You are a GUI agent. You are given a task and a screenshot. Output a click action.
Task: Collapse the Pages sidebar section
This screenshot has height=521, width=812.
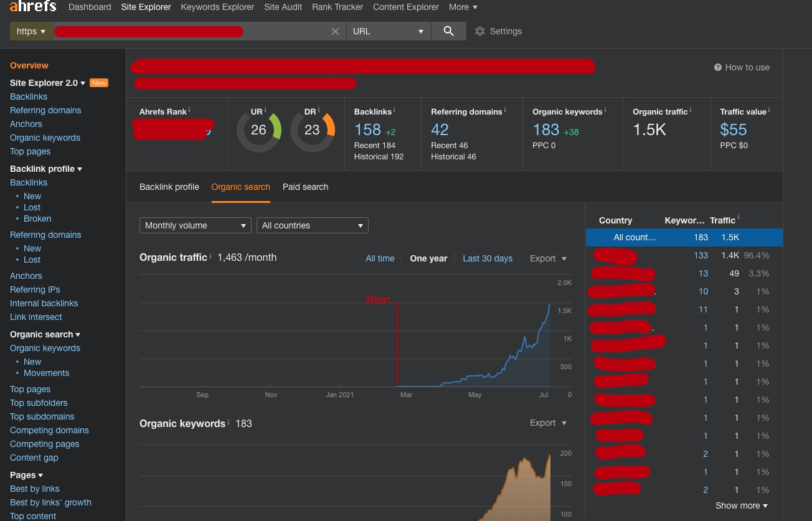click(x=26, y=475)
